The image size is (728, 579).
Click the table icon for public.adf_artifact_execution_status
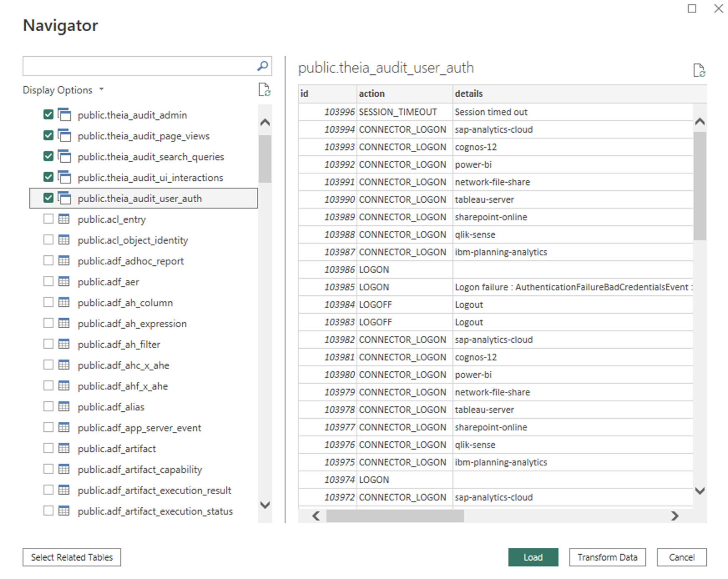64,511
